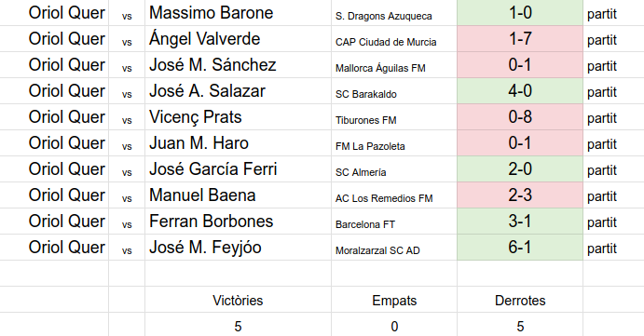Click the José M. Sánchez cell

[238, 65]
